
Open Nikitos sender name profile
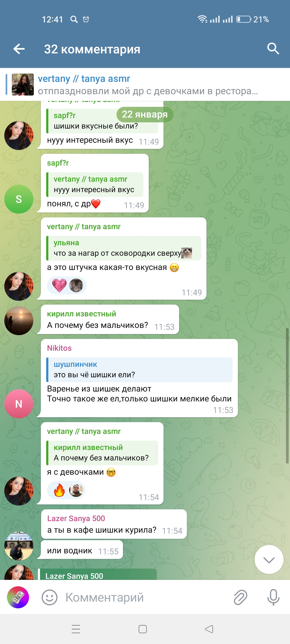[59, 348]
